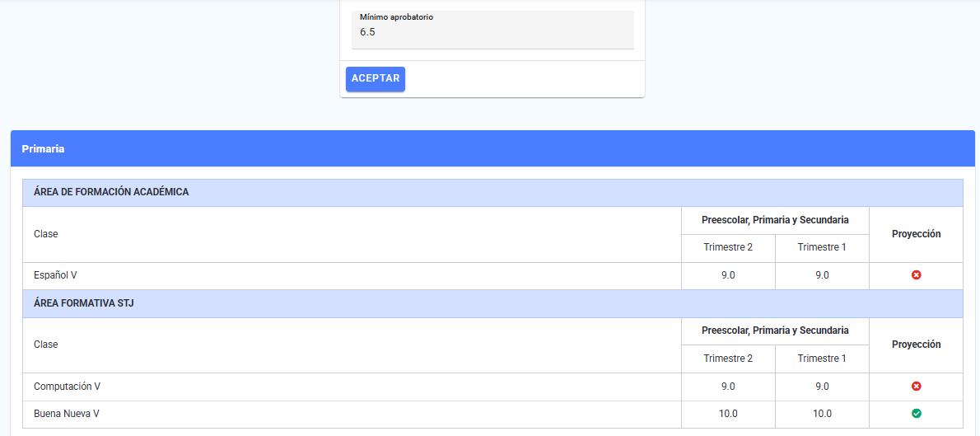Click the Trimestre 1 grade for Buena Nueva V
This screenshot has height=436, width=980.
[822, 414]
